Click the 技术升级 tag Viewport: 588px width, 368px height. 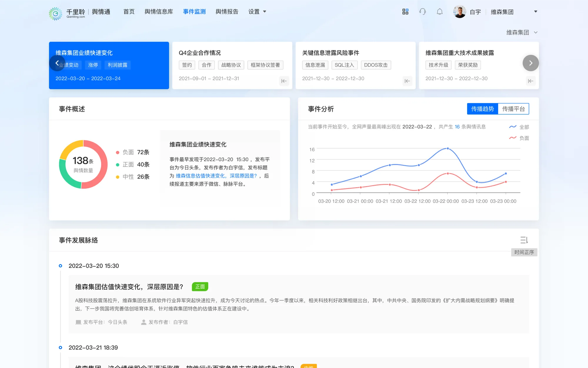438,65
